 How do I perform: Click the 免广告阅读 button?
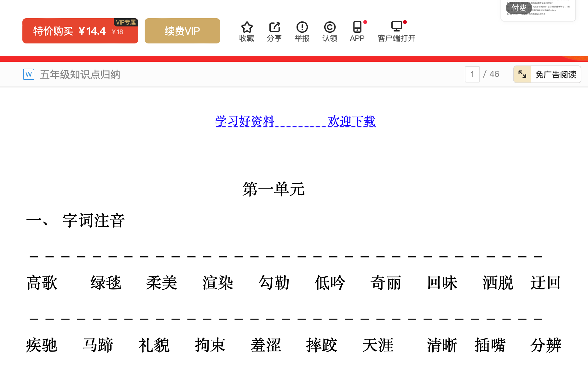(556, 75)
